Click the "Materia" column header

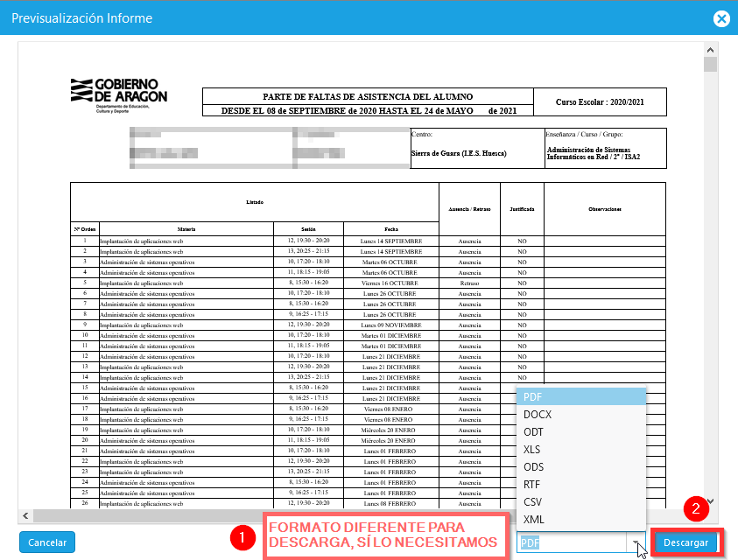[186, 229]
